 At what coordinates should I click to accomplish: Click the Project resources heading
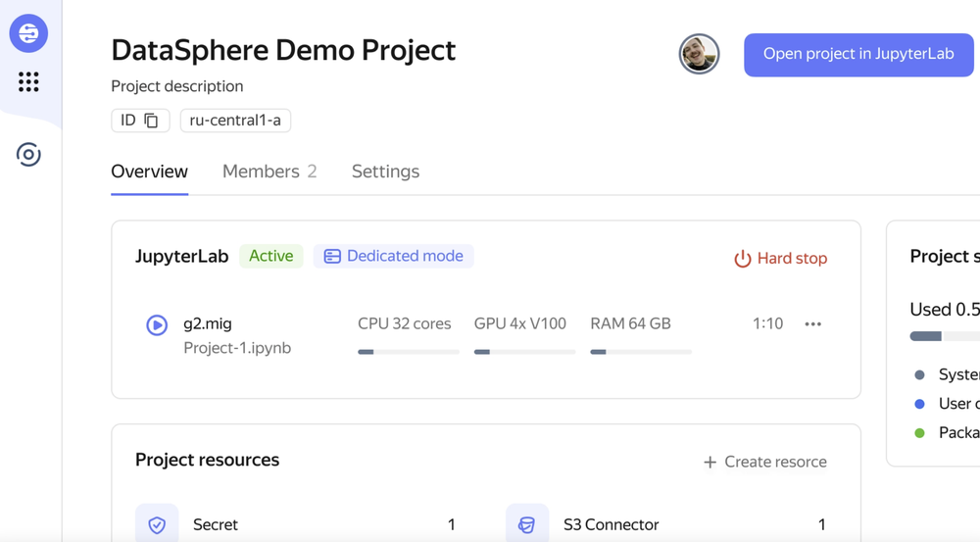208,460
